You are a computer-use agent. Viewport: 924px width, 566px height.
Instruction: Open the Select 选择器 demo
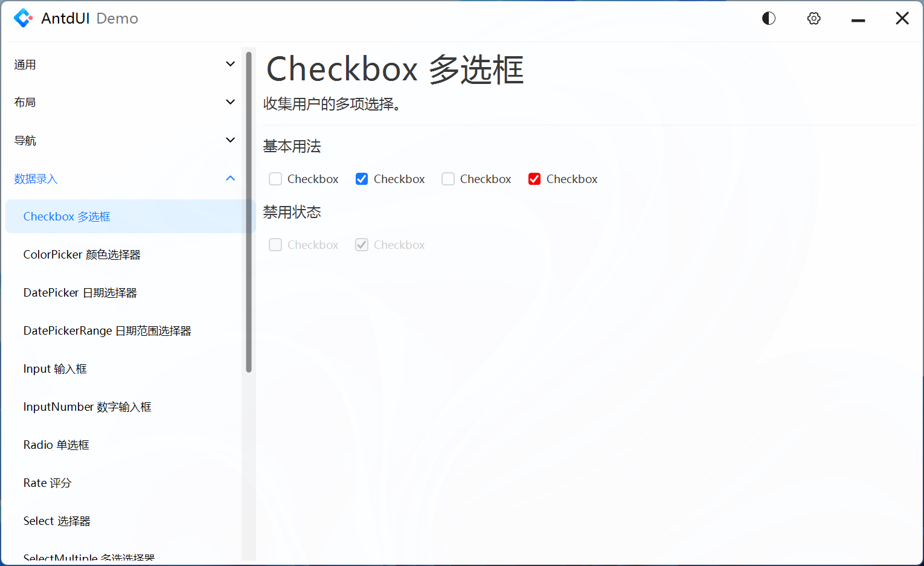point(56,521)
